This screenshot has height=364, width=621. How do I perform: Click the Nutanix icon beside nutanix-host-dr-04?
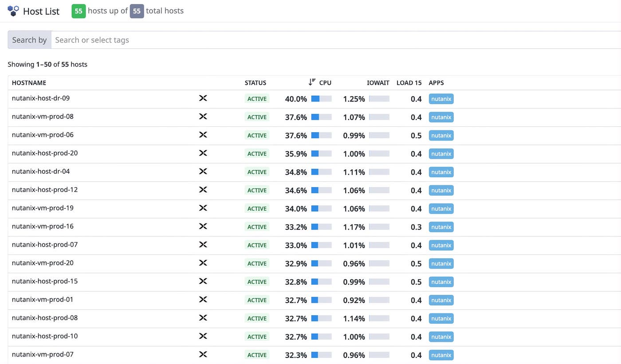tap(203, 171)
